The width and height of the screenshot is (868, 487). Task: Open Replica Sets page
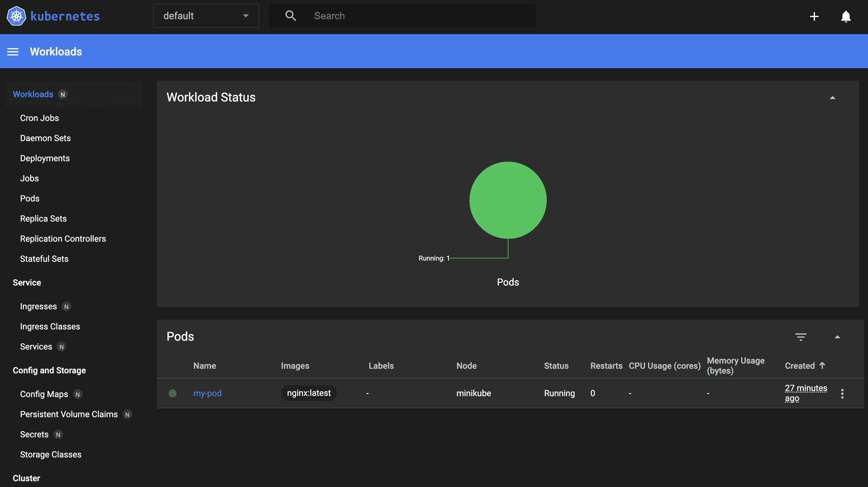coord(44,219)
